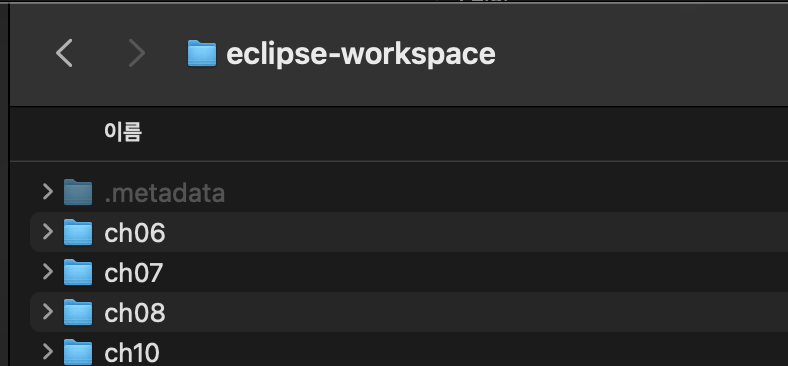Select the ch06 folder name

pos(135,233)
